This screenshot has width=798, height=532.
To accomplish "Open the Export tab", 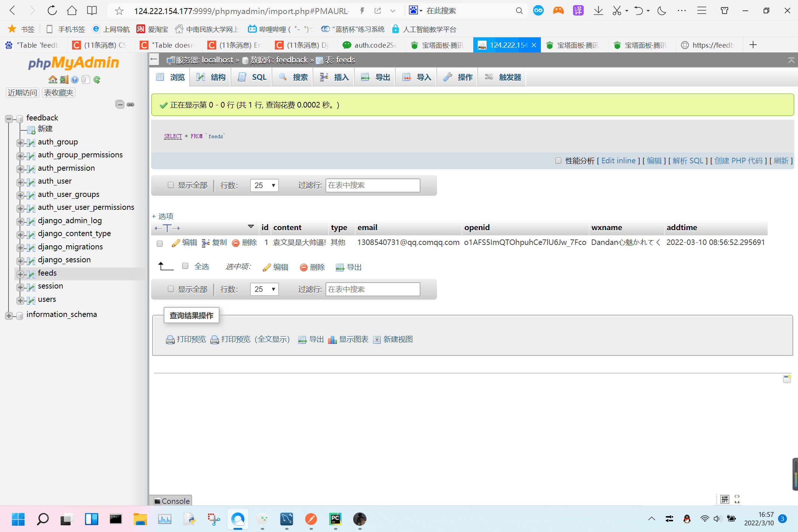I will [375, 77].
